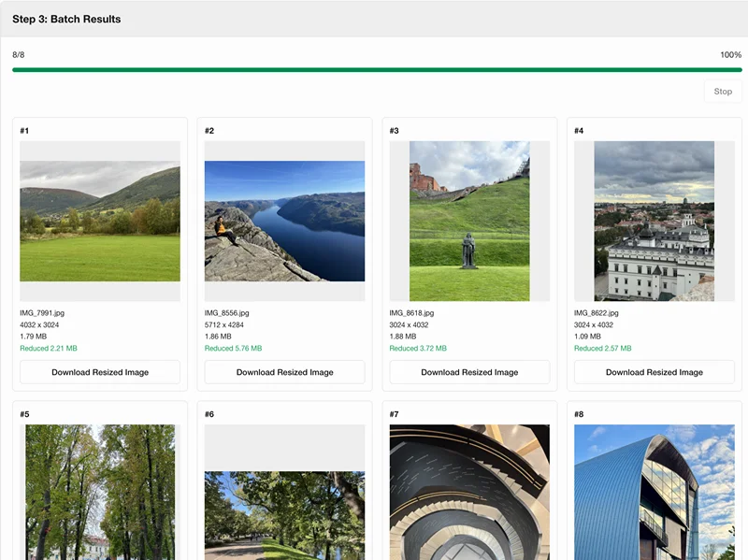The height and width of the screenshot is (560, 748).
Task: Click the Stop button
Action: tap(723, 91)
